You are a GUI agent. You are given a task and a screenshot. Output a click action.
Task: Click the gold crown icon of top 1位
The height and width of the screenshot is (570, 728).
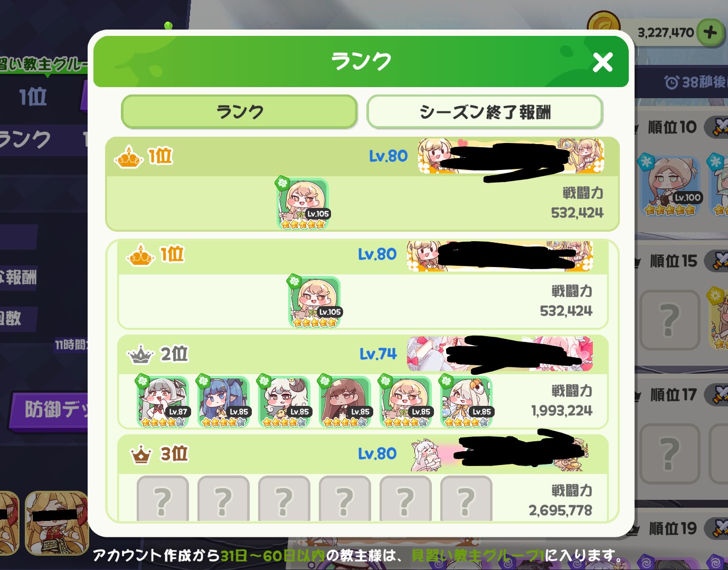tap(128, 157)
